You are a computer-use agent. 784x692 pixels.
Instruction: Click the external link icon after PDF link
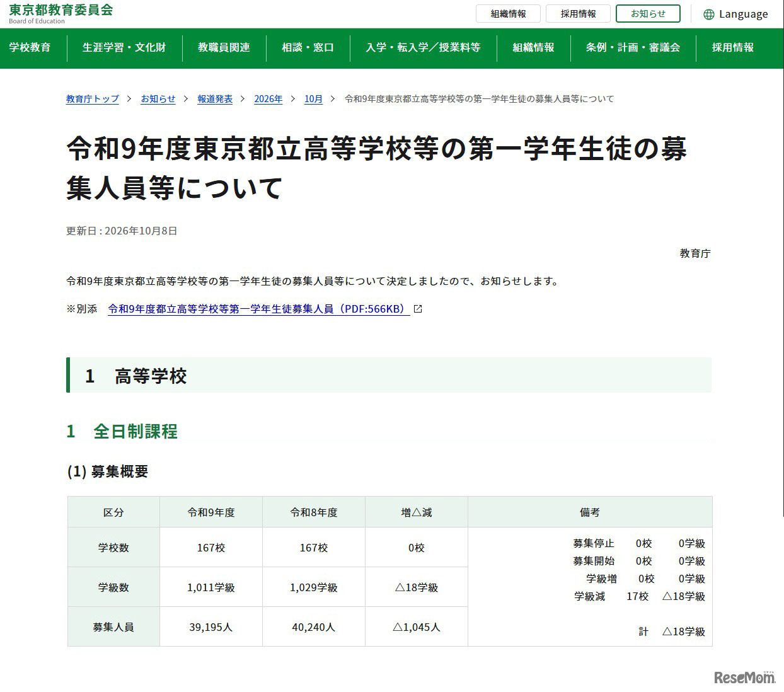417,309
